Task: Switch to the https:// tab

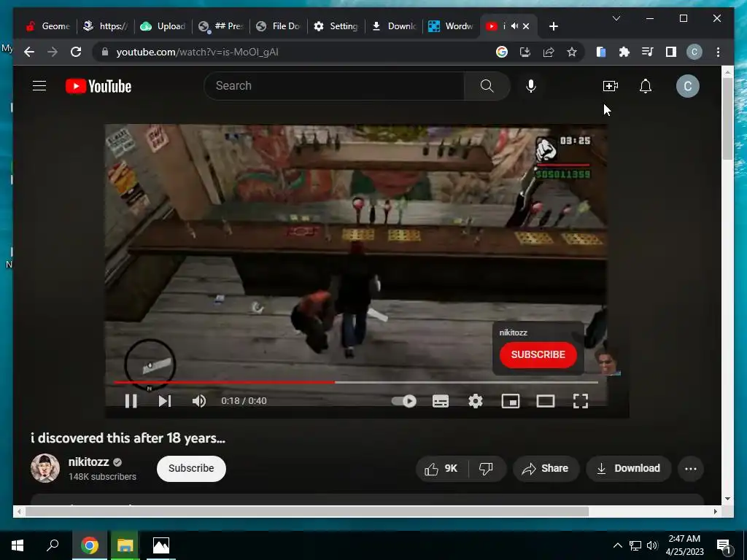Action: pyautogui.click(x=106, y=26)
